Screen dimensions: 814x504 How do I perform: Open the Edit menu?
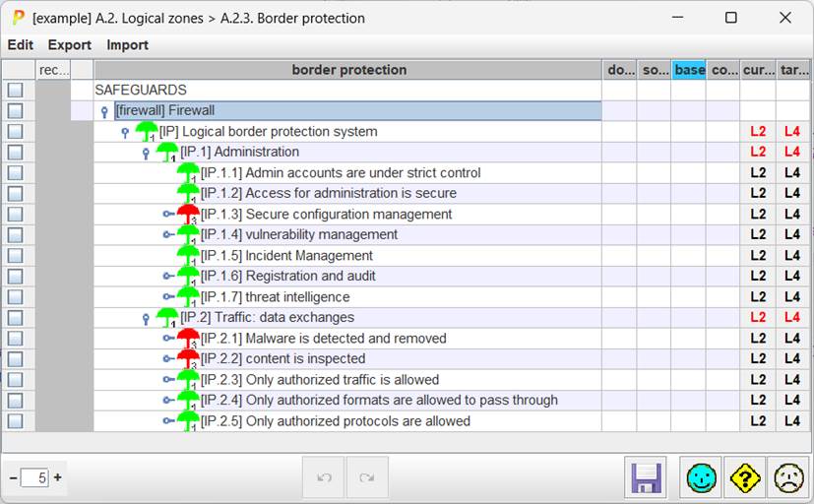coord(21,45)
